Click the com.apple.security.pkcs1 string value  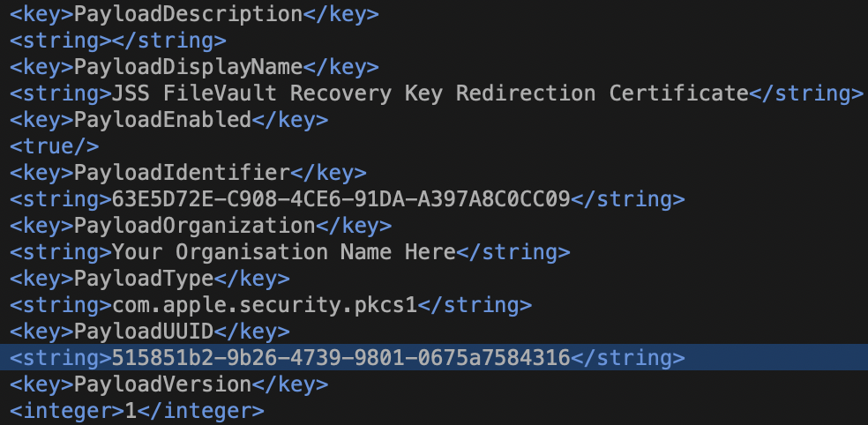click(x=265, y=305)
